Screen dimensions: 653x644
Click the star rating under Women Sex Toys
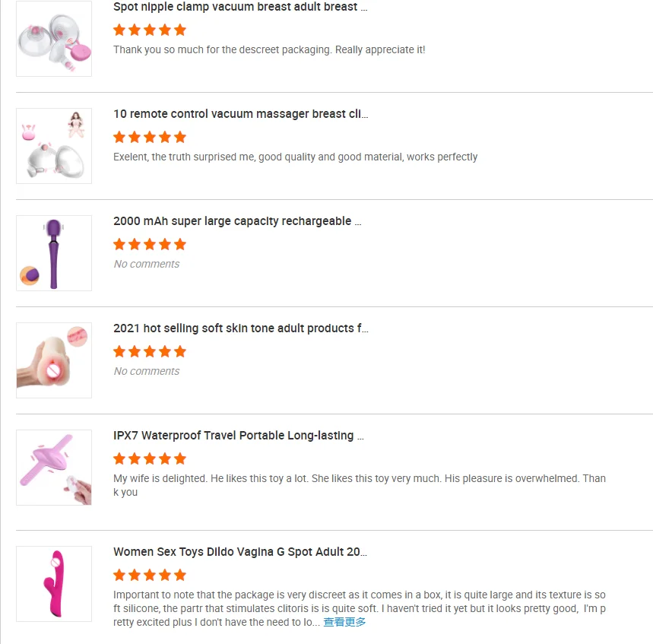tap(150, 576)
